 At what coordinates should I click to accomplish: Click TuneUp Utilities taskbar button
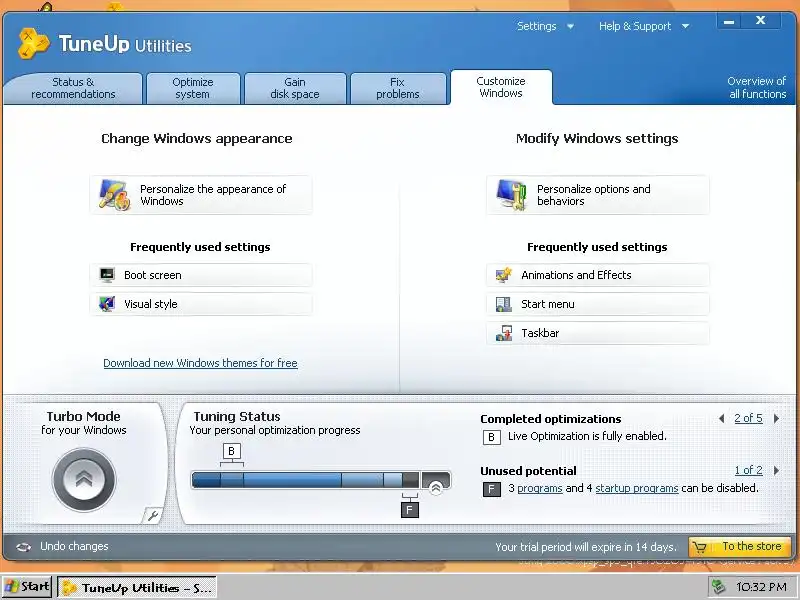pos(137,587)
